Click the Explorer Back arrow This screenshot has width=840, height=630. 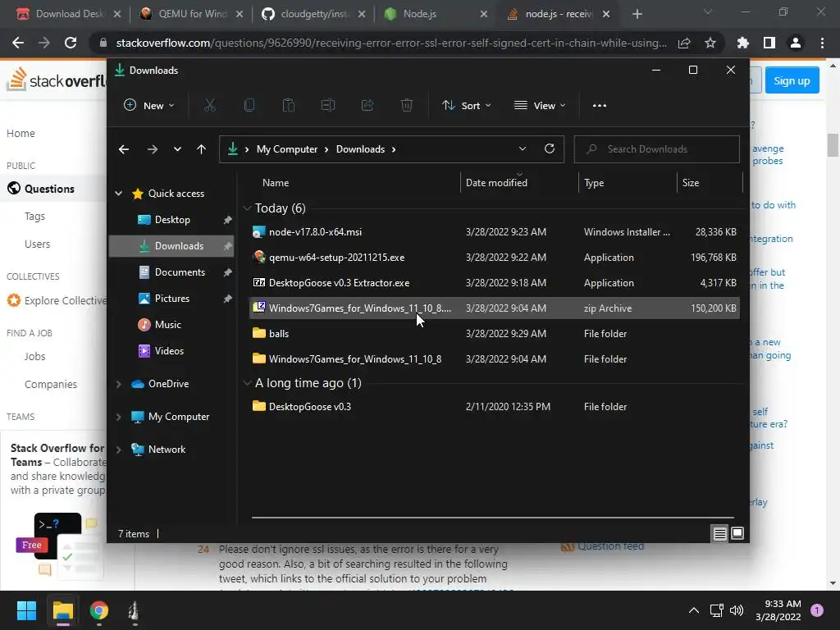point(124,149)
